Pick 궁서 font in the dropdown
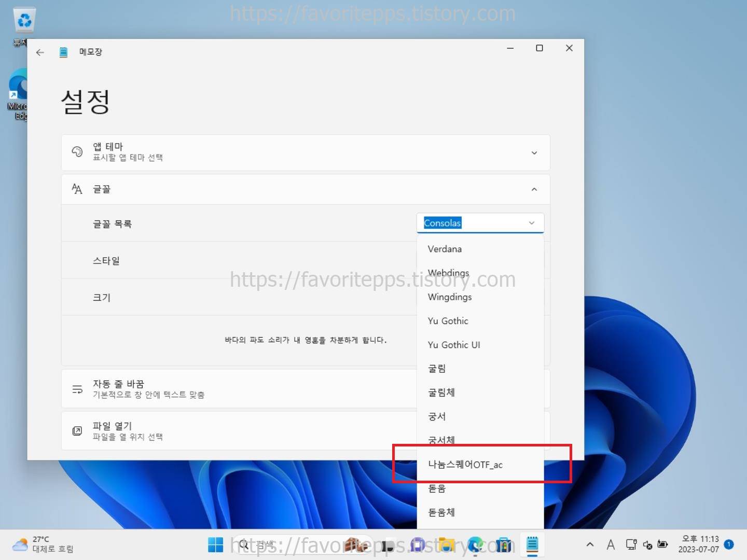 480,416
